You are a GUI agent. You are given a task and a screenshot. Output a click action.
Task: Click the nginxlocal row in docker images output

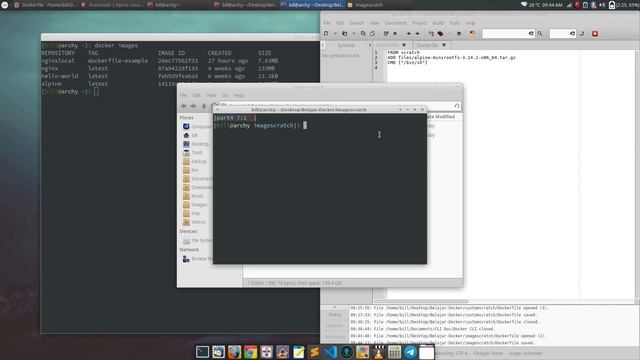point(160,61)
